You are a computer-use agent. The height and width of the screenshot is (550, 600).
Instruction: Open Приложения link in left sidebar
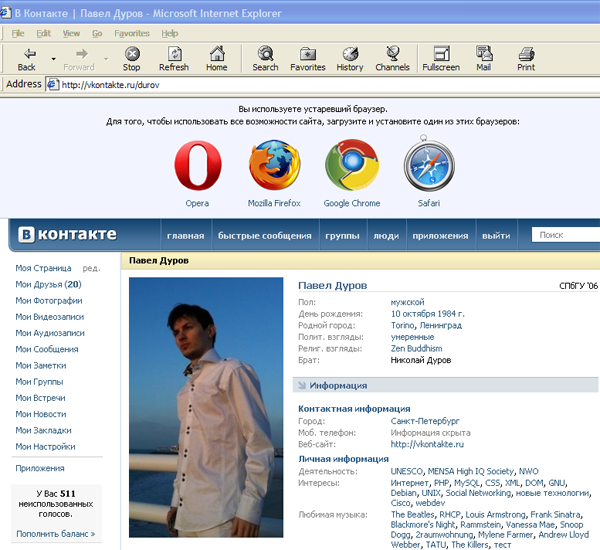click(40, 468)
